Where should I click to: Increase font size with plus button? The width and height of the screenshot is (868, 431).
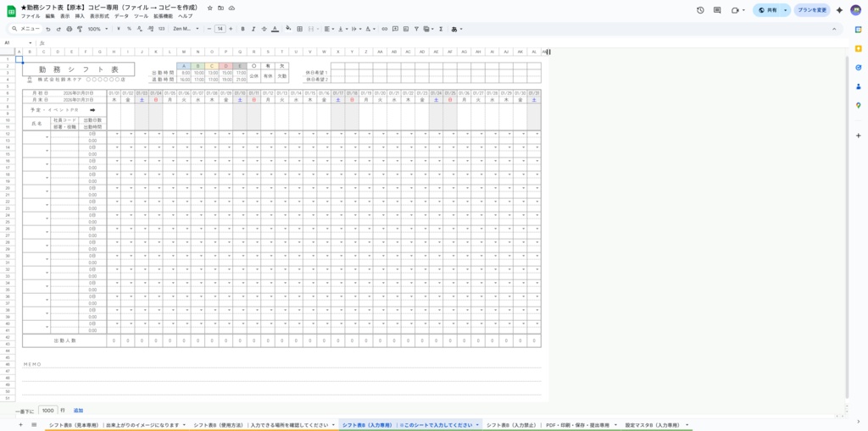pyautogui.click(x=231, y=29)
